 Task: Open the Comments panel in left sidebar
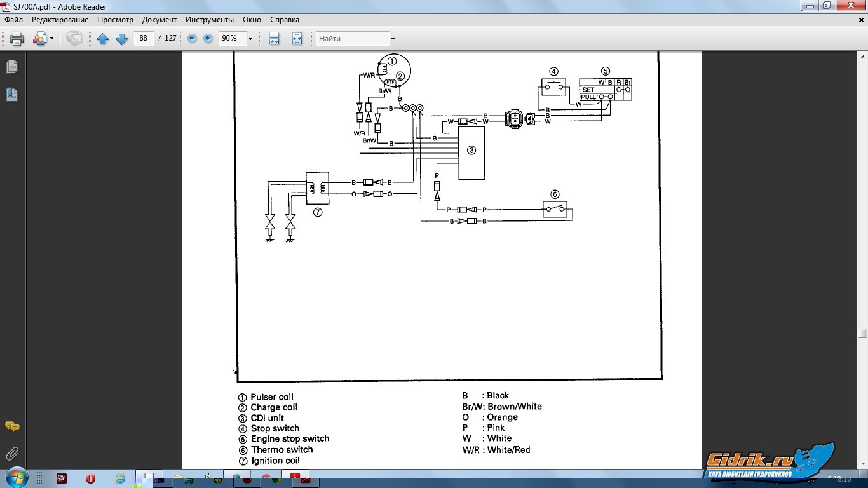(x=12, y=427)
